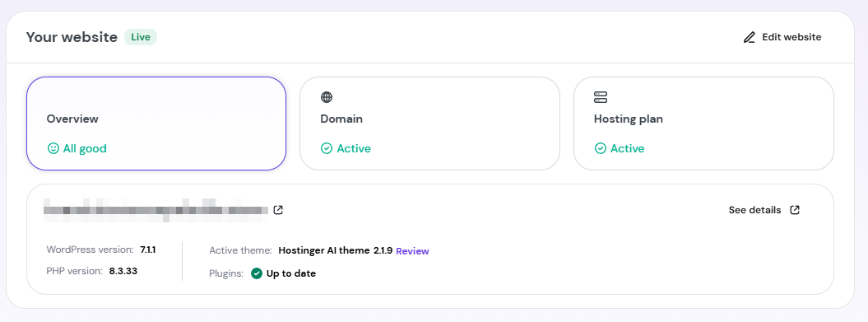The image size is (868, 322).
Task: Switch to the Hosting plan card title
Action: tap(629, 119)
